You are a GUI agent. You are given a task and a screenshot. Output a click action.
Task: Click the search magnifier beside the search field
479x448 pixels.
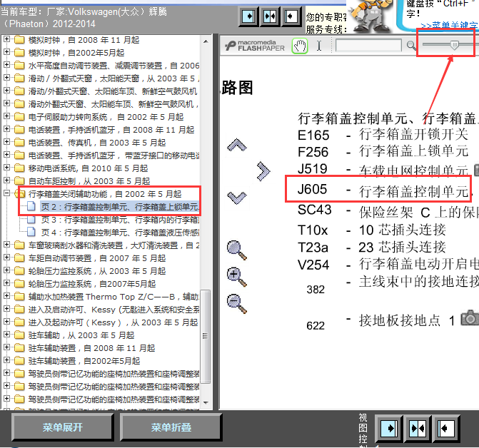[411, 46]
